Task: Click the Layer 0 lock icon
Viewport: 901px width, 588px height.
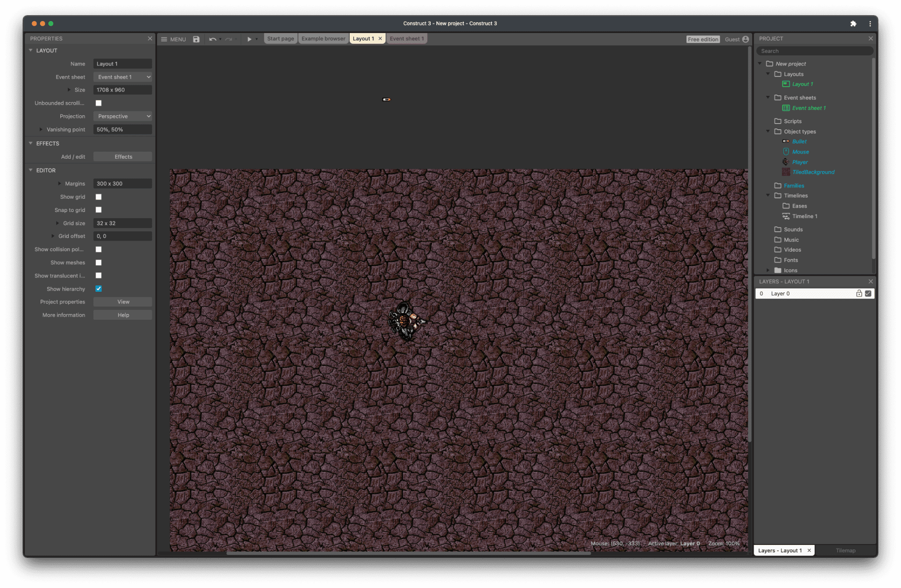Action: click(x=859, y=293)
